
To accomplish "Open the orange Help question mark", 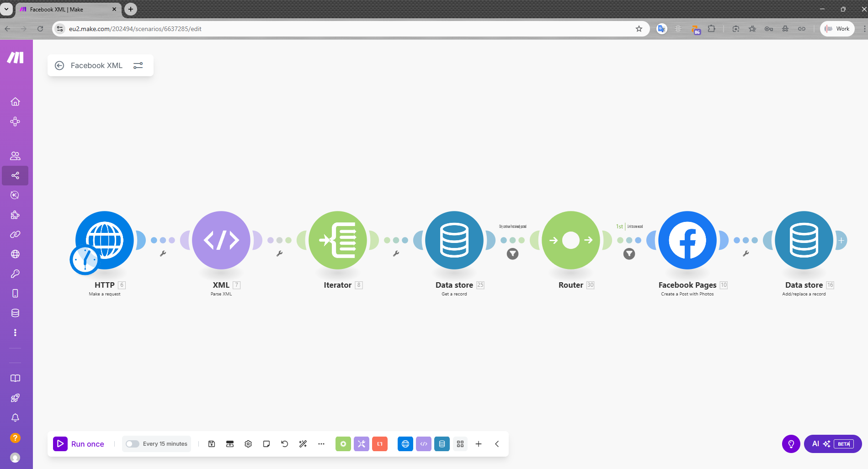I will coord(15,438).
